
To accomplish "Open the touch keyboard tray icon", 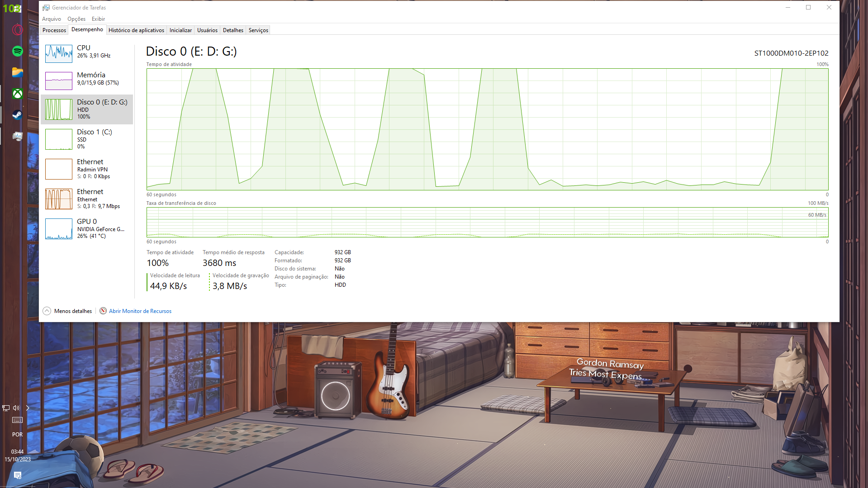I will click(17, 420).
